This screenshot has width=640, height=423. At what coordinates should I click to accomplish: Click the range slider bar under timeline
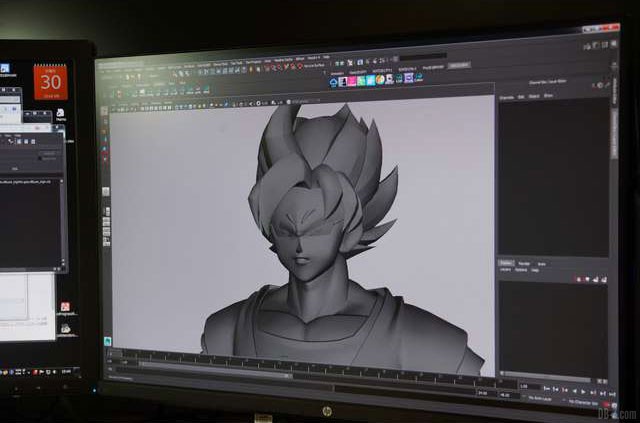point(216,370)
